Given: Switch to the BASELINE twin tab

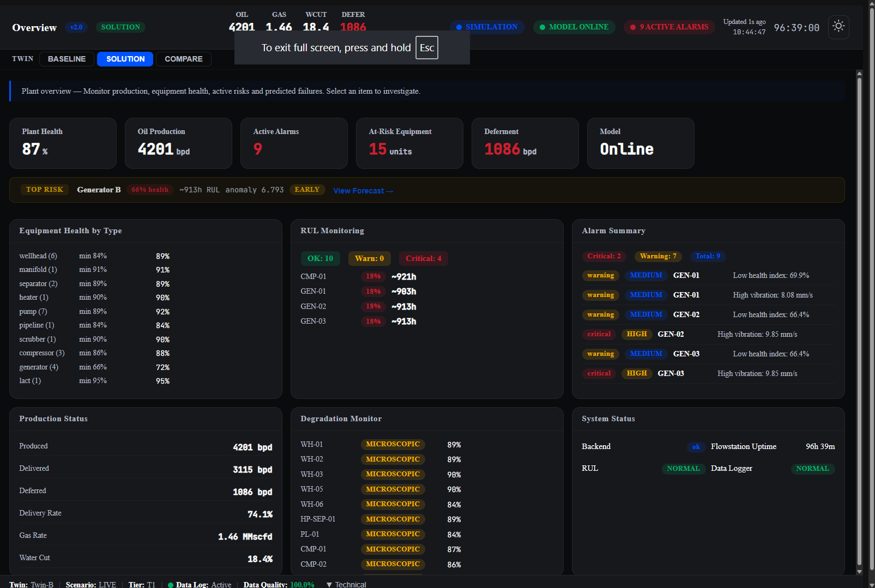Looking at the screenshot, I should [67, 59].
